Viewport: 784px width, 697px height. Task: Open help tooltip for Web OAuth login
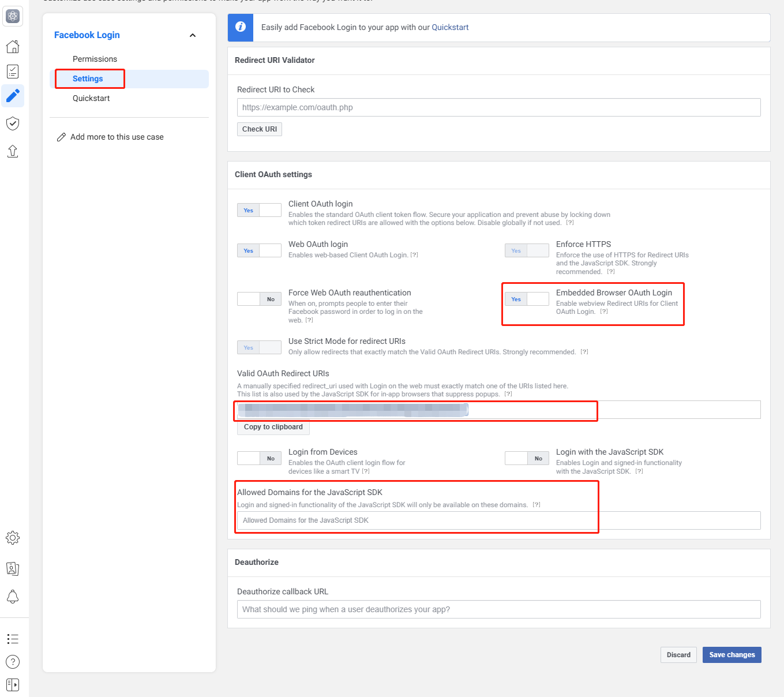414,255
